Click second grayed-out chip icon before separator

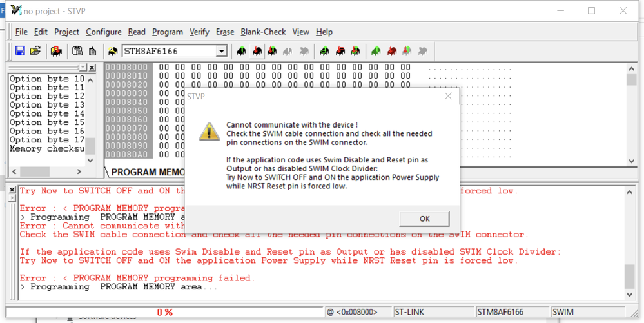pyautogui.click(x=304, y=52)
